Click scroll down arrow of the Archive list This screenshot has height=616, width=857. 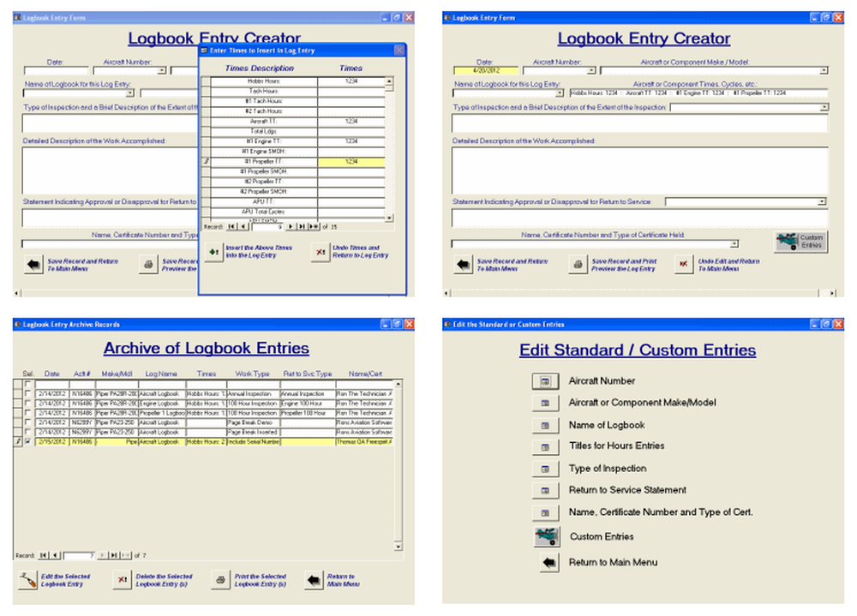[398, 546]
